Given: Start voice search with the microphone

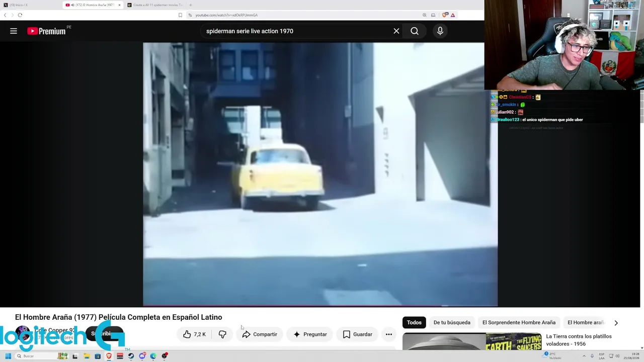Looking at the screenshot, I should point(440,31).
